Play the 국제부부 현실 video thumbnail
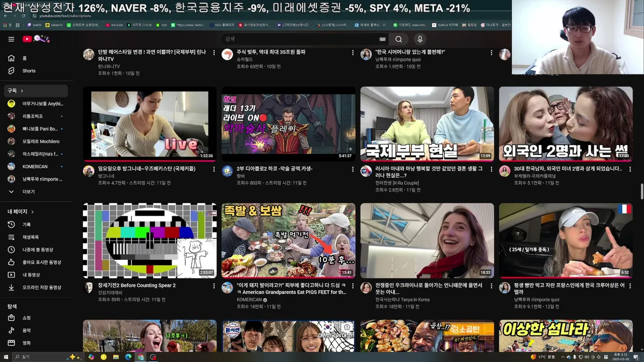This screenshot has height=362, width=644. point(427,124)
